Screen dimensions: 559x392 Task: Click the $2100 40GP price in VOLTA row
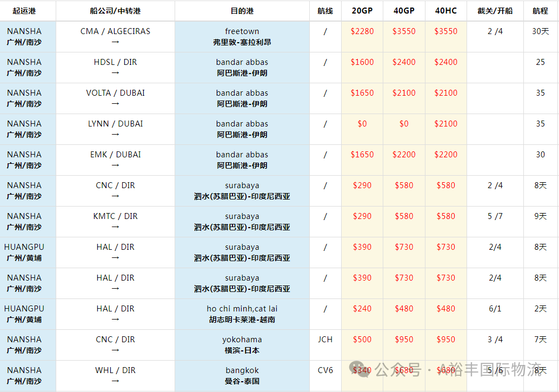tap(404, 93)
